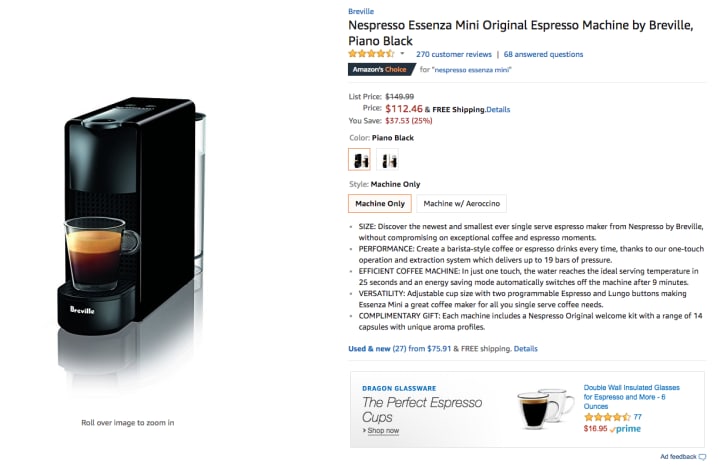
Task: Click the espresso cups ad thumbnail
Action: (546, 408)
